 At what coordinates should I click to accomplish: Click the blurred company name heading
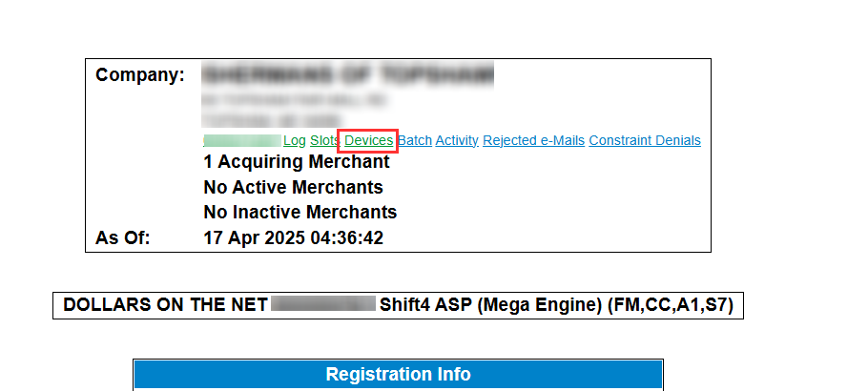pyautogui.click(x=349, y=74)
